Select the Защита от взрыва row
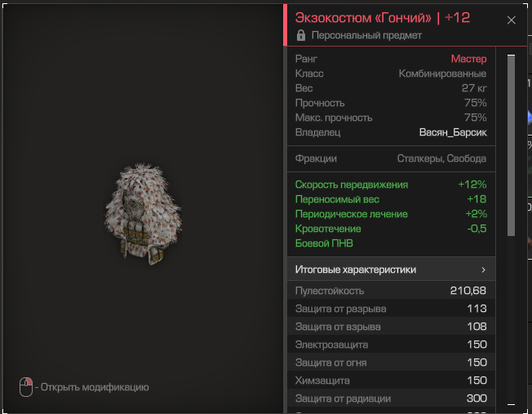 (391, 327)
